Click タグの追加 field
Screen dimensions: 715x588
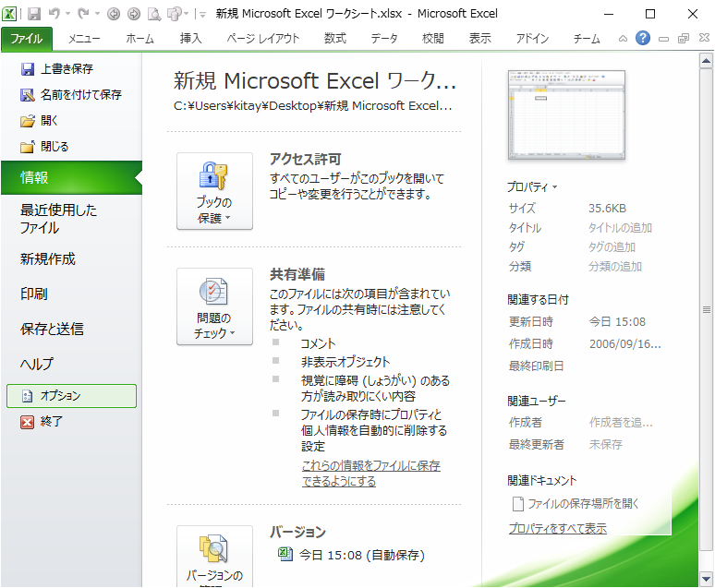612,247
